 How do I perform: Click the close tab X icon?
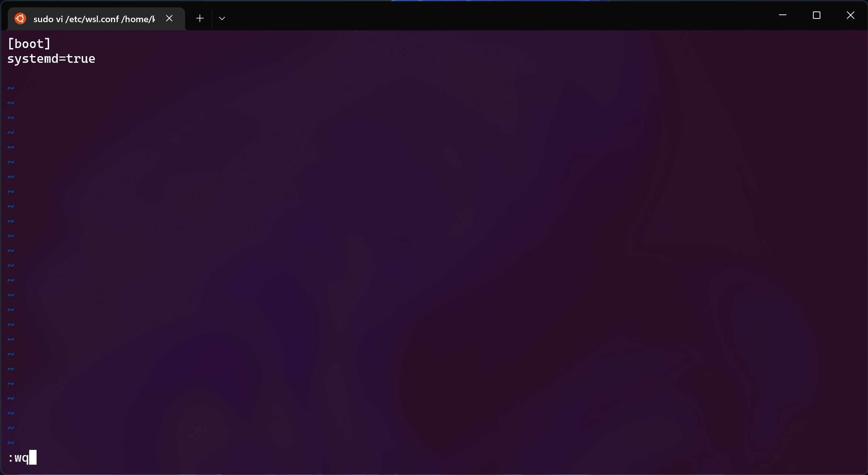point(168,18)
